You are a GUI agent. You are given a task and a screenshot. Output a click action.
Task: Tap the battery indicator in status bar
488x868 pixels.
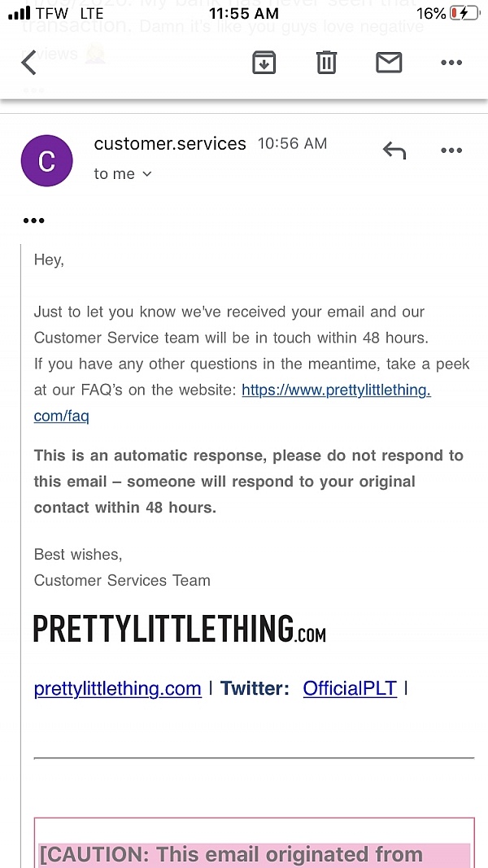[x=464, y=13]
